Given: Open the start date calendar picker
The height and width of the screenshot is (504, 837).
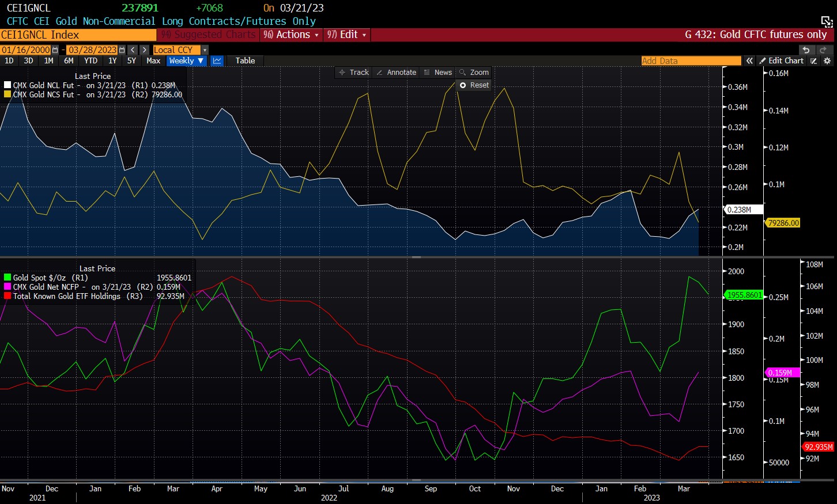Looking at the screenshot, I should (55, 50).
